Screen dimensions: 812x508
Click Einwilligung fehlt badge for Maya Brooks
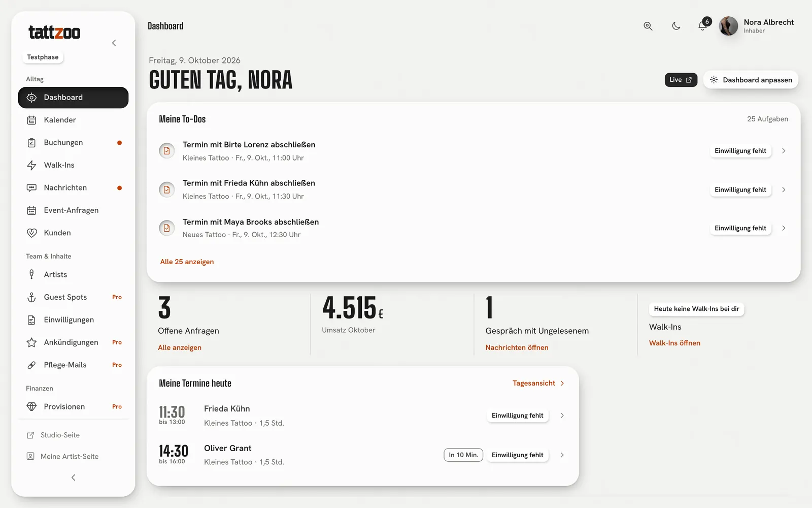(740, 228)
